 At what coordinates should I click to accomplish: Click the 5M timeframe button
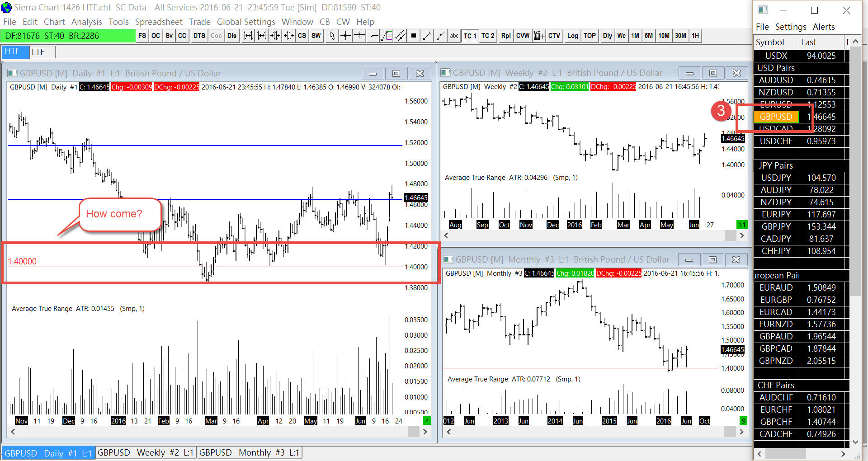click(649, 36)
